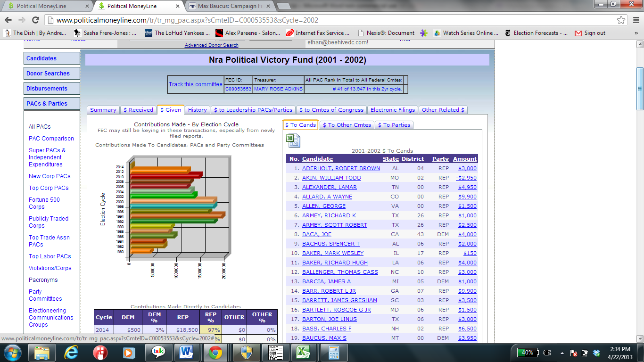The height and width of the screenshot is (362, 644).
Task: Sort the table by State column
Action: pos(391,159)
